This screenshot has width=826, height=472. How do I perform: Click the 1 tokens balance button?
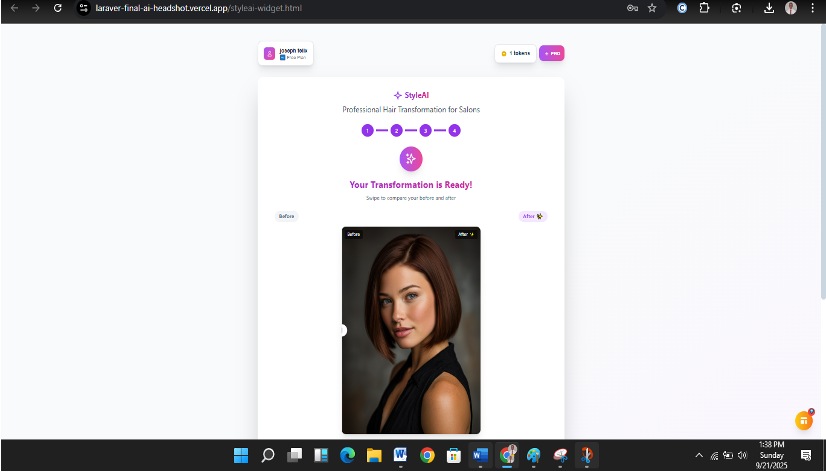tap(515, 53)
